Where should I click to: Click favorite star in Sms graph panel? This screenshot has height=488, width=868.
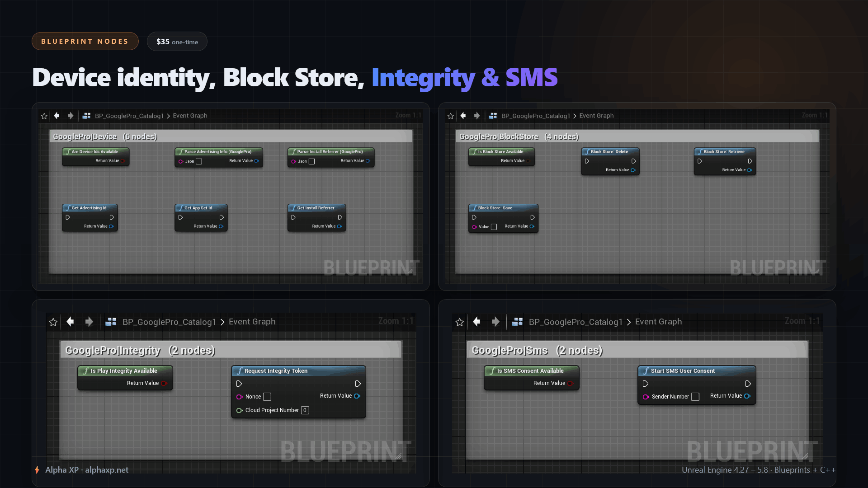click(x=460, y=322)
